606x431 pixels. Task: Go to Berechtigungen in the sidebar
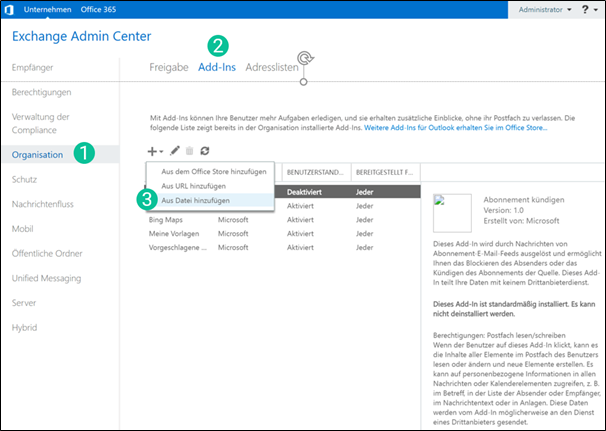click(x=42, y=92)
